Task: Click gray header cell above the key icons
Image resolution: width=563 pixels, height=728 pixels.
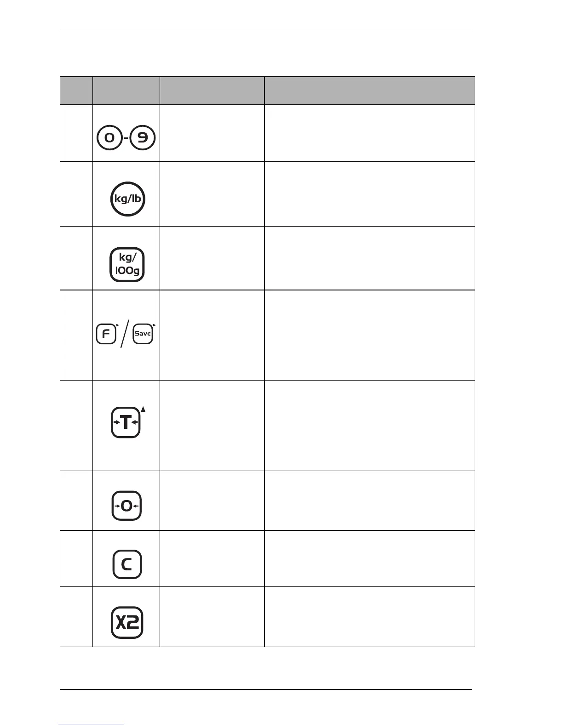Action: [126, 91]
